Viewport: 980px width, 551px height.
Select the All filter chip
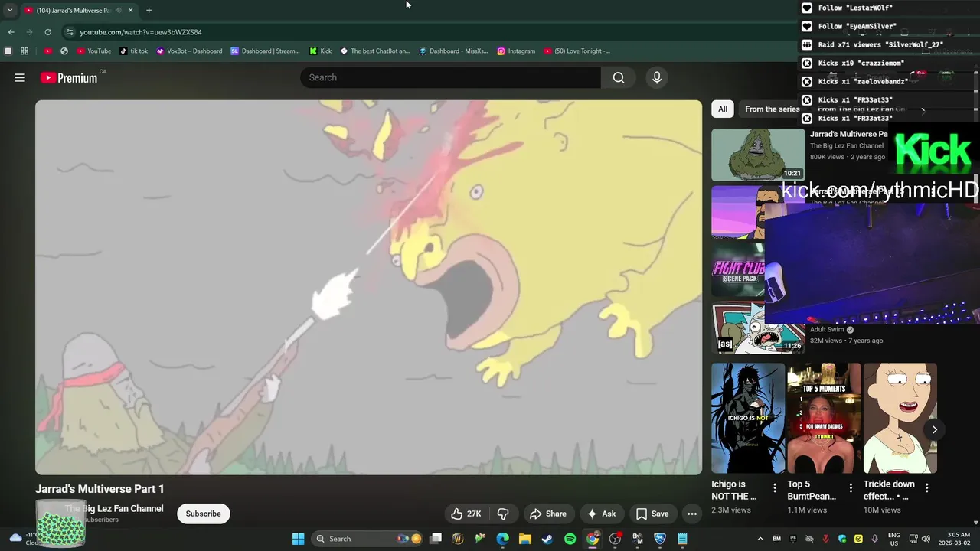[x=722, y=109]
